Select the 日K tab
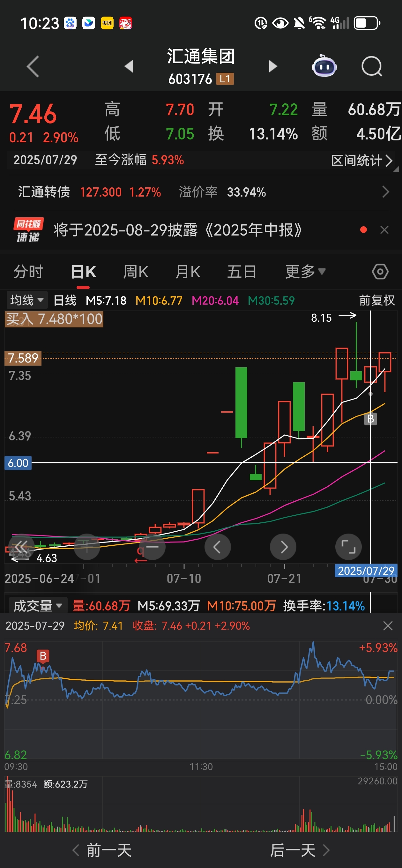This screenshot has width=402, height=868. click(x=83, y=272)
